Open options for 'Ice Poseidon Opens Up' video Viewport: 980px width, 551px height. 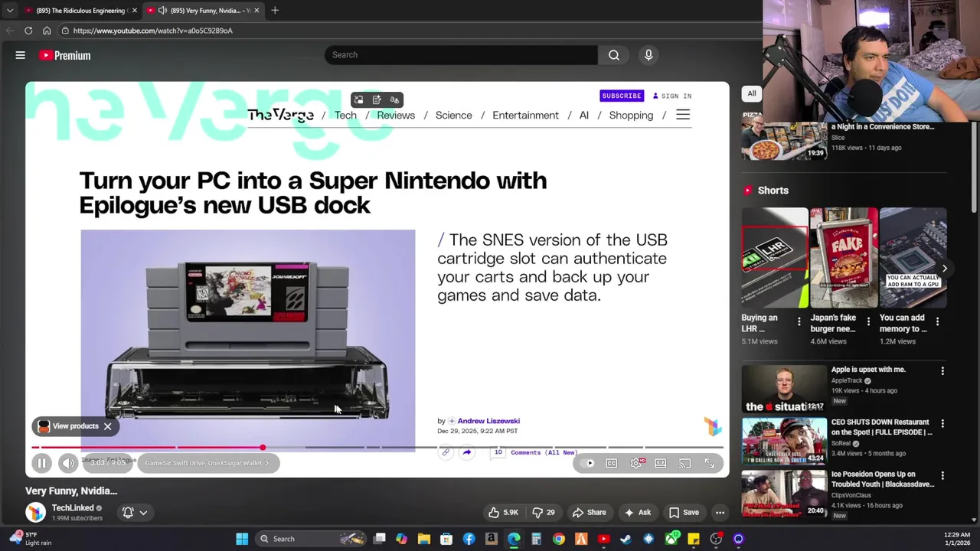[x=942, y=476]
